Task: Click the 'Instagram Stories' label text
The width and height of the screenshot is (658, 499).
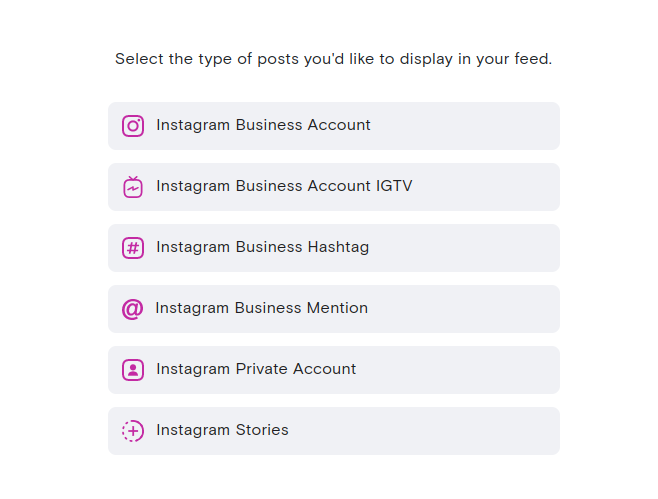Action: click(222, 430)
